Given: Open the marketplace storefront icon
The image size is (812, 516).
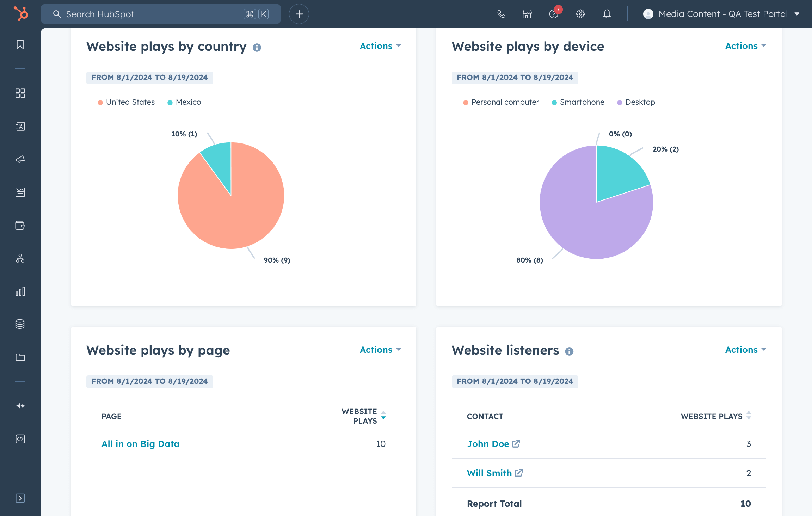Looking at the screenshot, I should [x=527, y=14].
